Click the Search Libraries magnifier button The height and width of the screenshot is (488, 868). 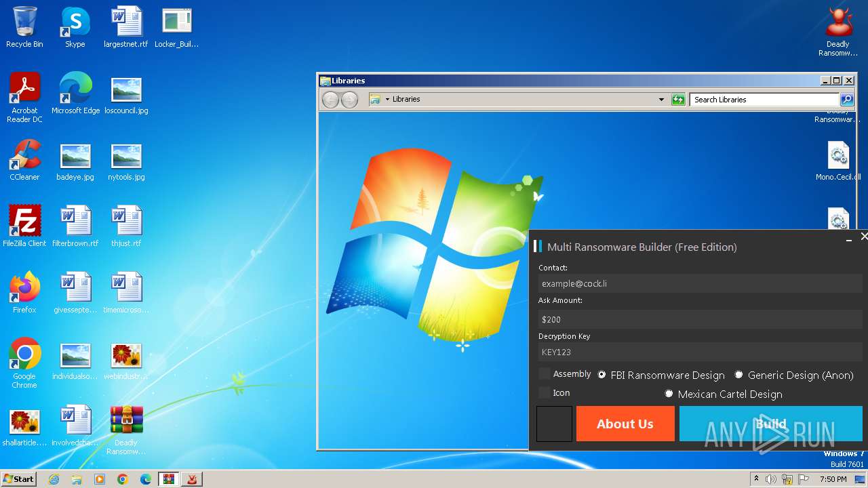pos(847,100)
